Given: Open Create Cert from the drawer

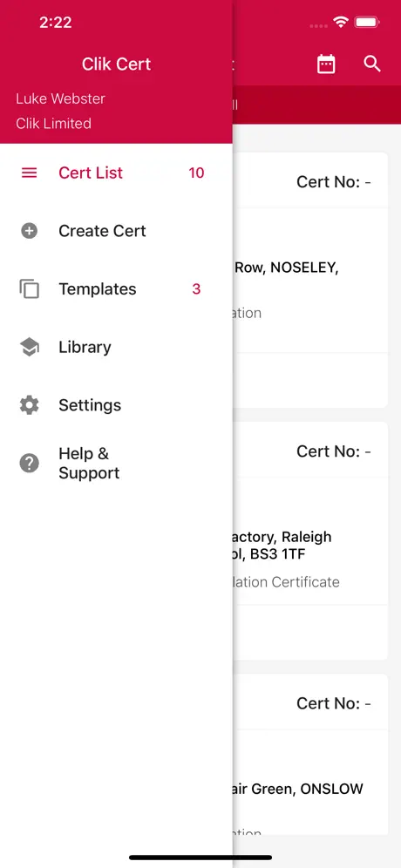Looking at the screenshot, I should [116, 231].
